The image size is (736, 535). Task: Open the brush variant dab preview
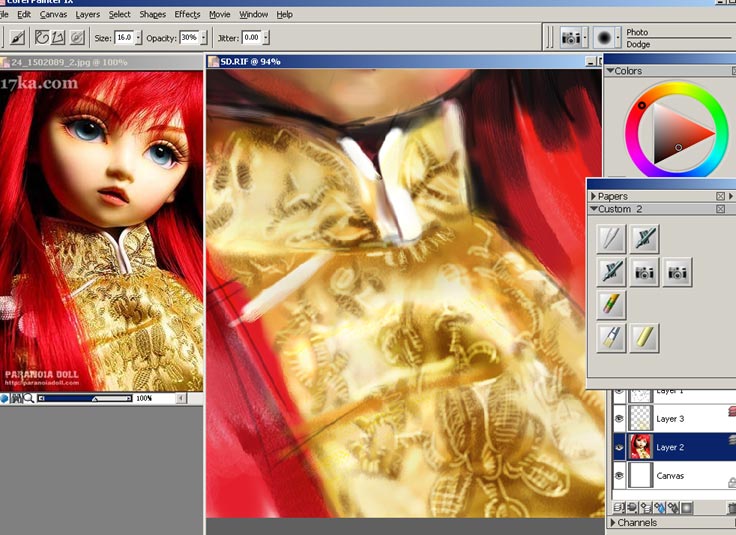(604, 38)
